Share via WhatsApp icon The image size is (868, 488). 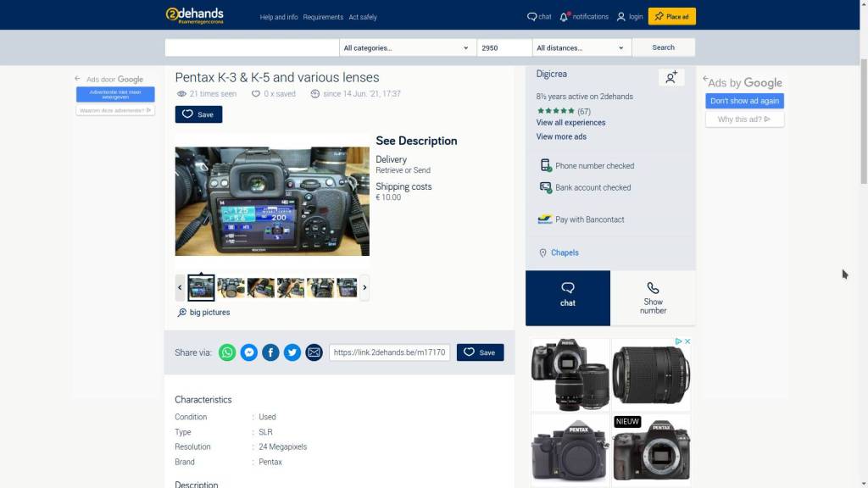227,352
